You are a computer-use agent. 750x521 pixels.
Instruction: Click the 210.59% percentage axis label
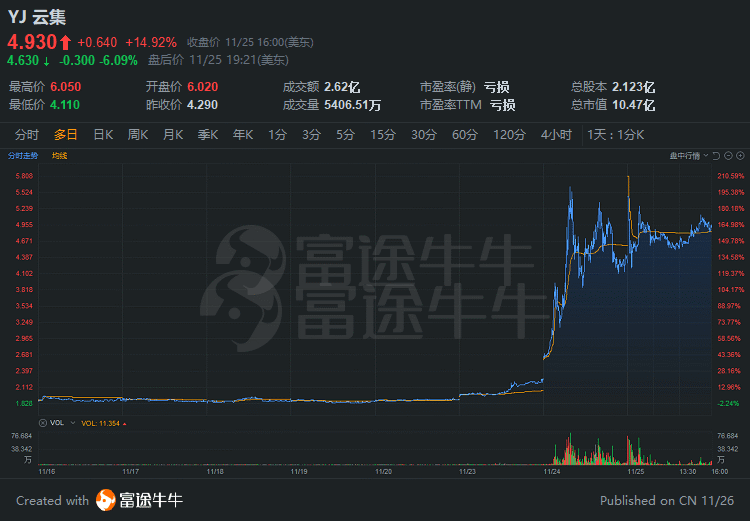pyautogui.click(x=730, y=176)
